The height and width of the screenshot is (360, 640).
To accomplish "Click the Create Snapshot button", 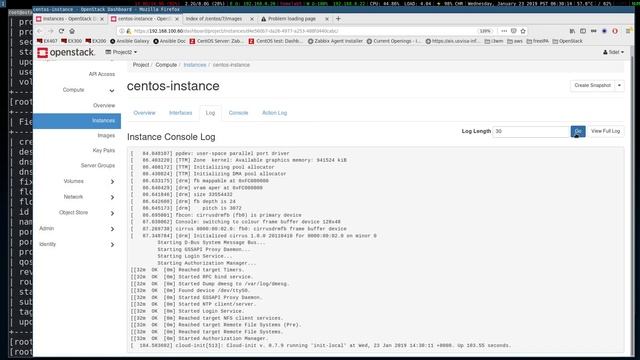I will coord(592,86).
